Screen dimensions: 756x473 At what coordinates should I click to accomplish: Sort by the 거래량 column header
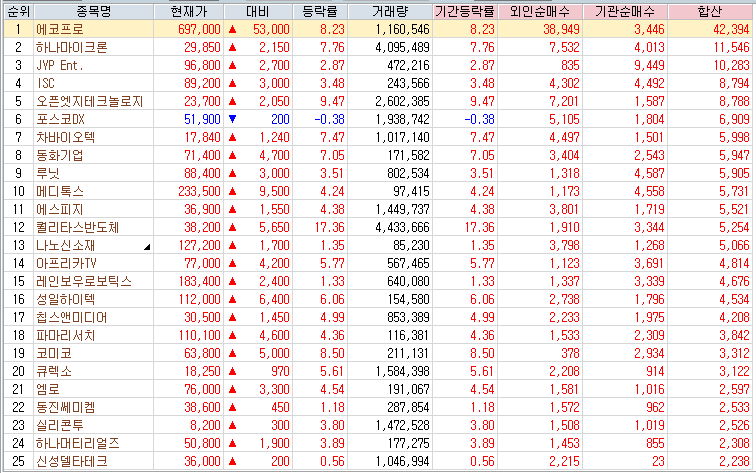(x=390, y=11)
